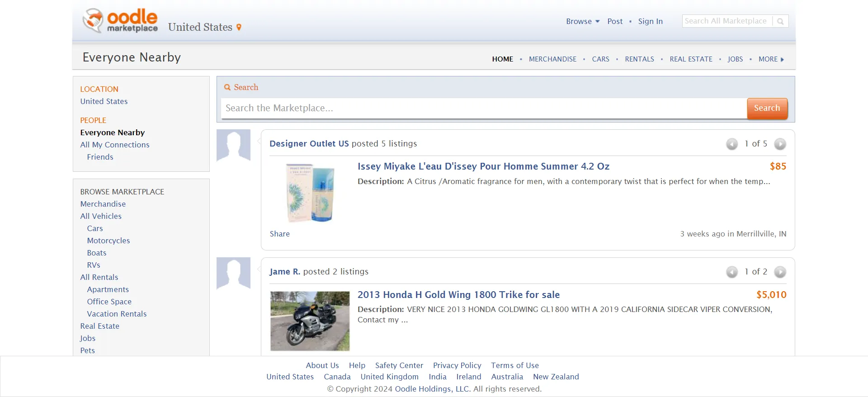The width and height of the screenshot is (868, 397).
Task: Open the Issey Miyake L'eau D'issey listing title
Action: (484, 166)
